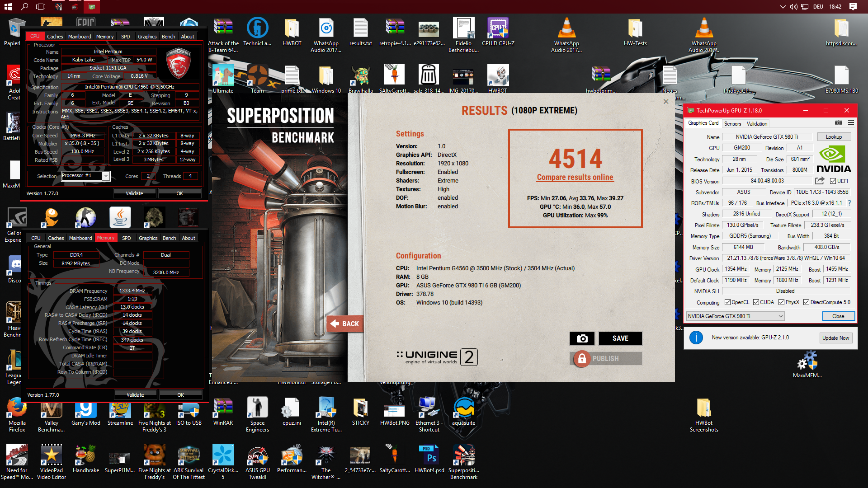The width and height of the screenshot is (868, 488).
Task: Open aquasuite desktop icon
Action: [x=463, y=412]
